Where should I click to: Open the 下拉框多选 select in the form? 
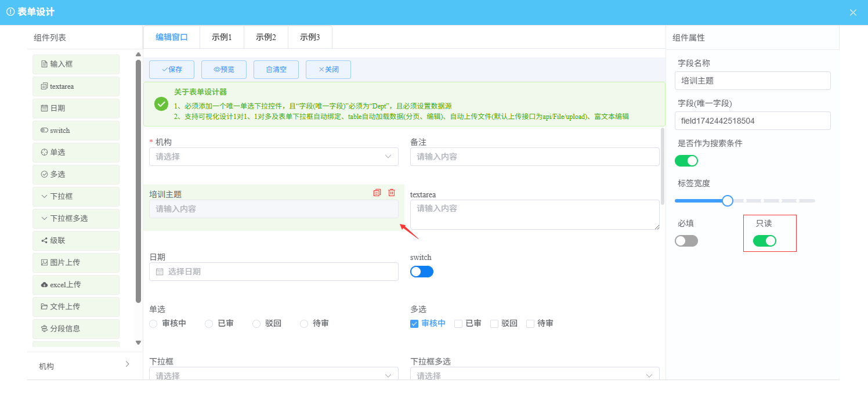coord(535,373)
